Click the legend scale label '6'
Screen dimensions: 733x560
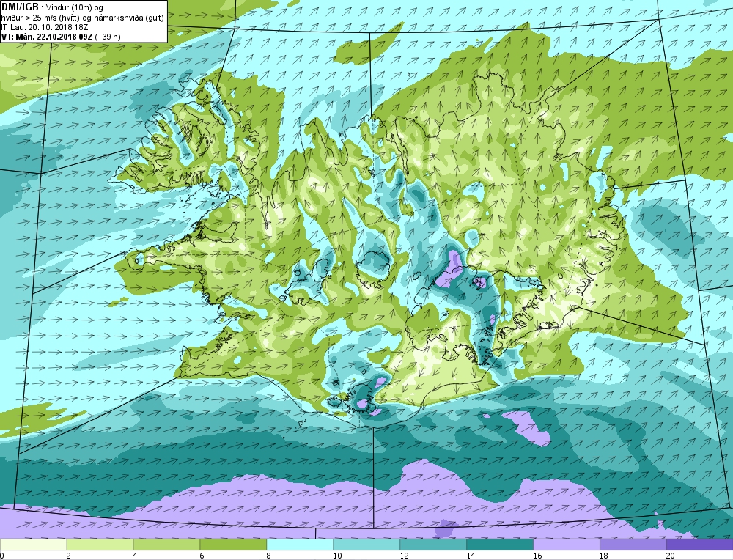(x=202, y=556)
